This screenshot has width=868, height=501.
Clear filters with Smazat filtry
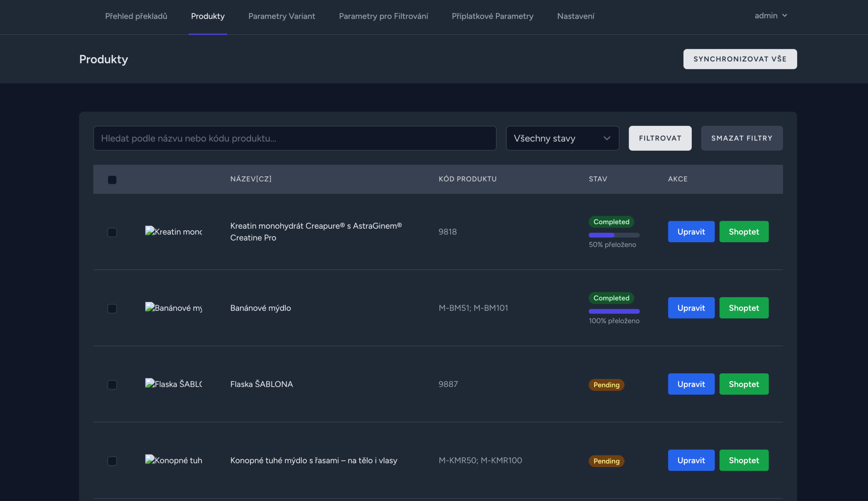coord(742,138)
